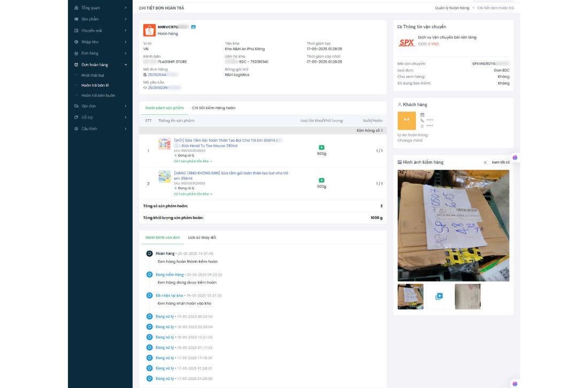Open the [MỚI] Sữa Tắm Gội product link

coord(227,143)
